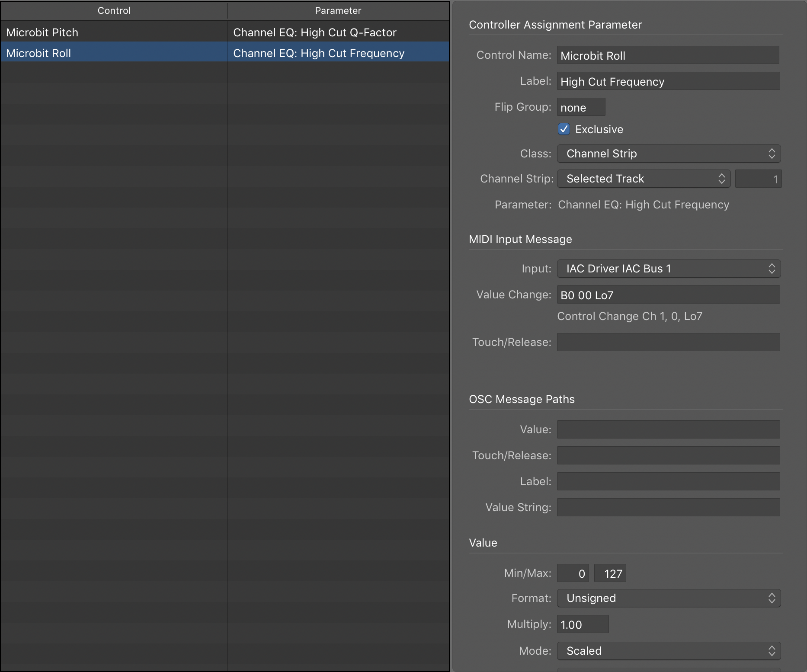This screenshot has width=807, height=672.
Task: Edit the Multiply field showing 1.00
Action: [583, 624]
